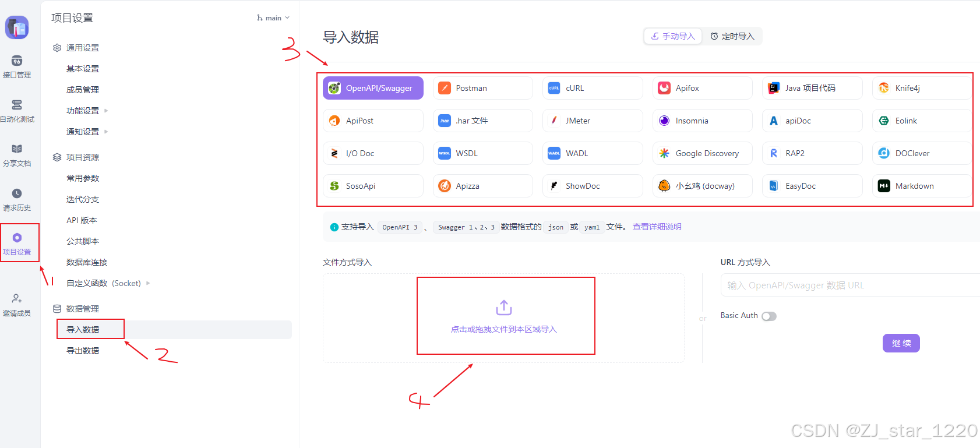Click the 邀请成员 add-user icon
The height and width of the screenshot is (448, 980).
pos(17,298)
